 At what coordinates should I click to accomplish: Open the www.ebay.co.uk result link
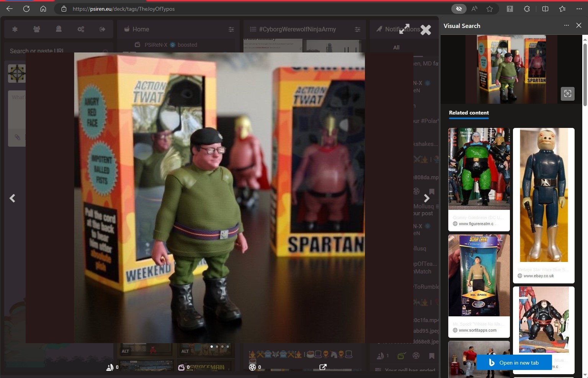tap(539, 276)
